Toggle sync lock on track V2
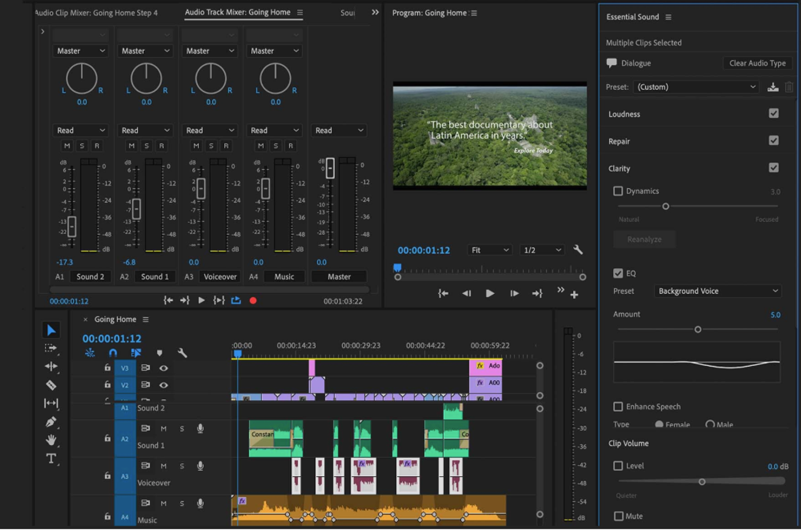The width and height of the screenshot is (801, 532). tap(145, 385)
